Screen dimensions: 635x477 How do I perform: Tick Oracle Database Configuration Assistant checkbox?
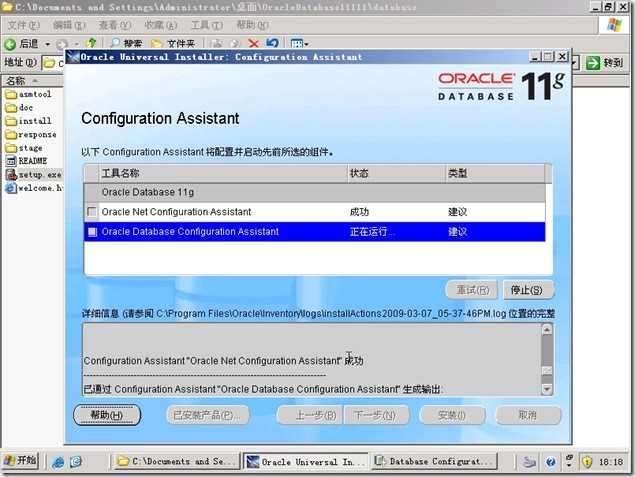(x=92, y=232)
